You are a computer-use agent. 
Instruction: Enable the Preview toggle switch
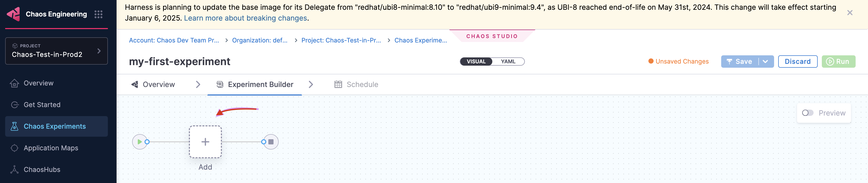click(807, 113)
